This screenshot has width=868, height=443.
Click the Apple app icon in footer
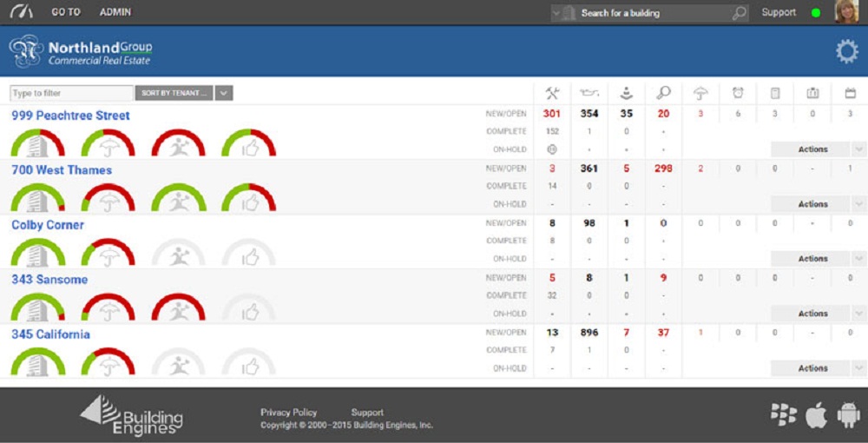tap(816, 415)
